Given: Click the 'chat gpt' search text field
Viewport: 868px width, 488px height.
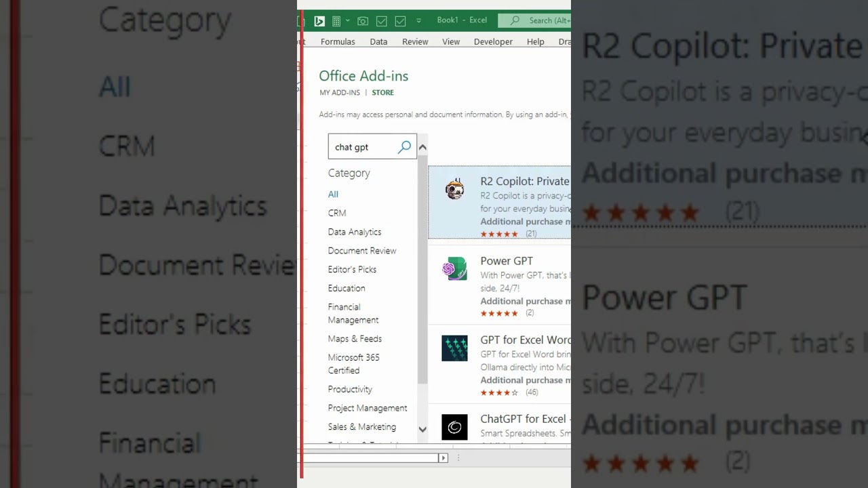Looking at the screenshot, I should [x=363, y=147].
